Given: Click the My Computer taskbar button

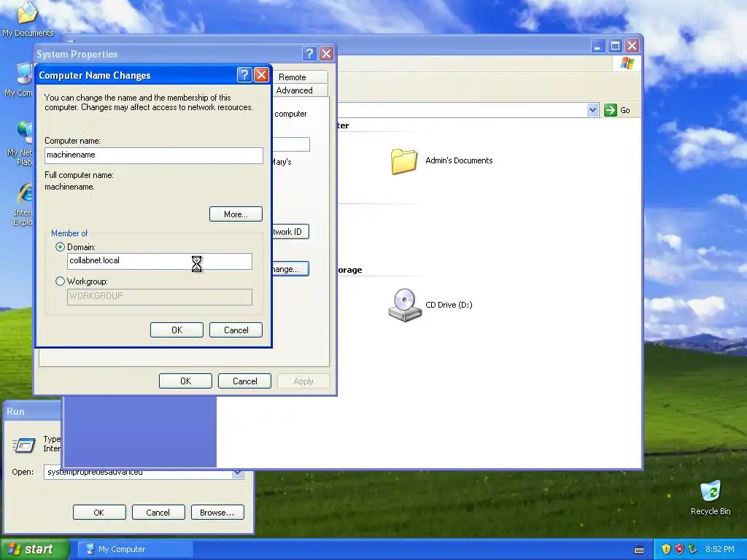Looking at the screenshot, I should pyautogui.click(x=136, y=549).
